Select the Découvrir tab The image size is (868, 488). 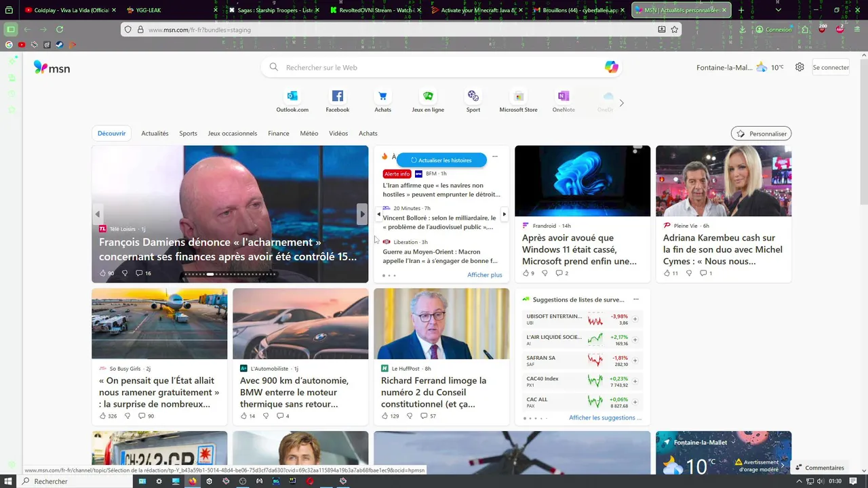(x=111, y=134)
